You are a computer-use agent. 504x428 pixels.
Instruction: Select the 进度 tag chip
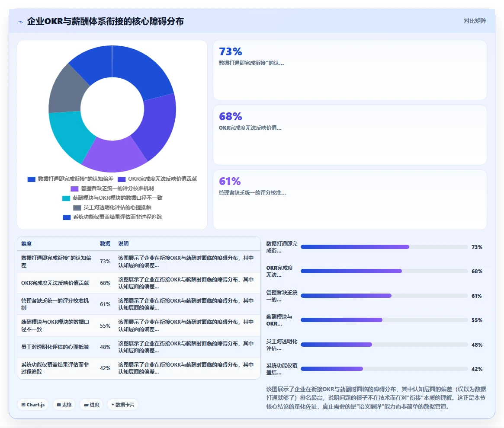91,405
